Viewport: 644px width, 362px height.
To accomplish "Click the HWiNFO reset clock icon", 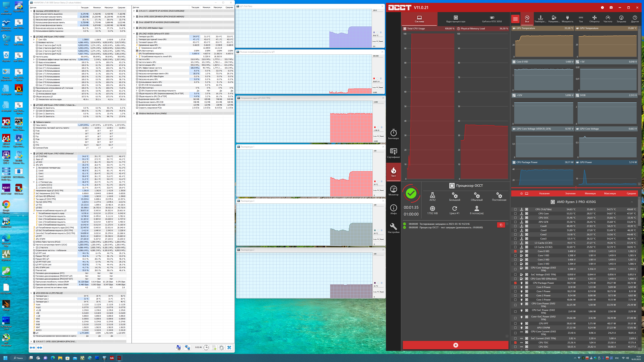I will point(206,348).
